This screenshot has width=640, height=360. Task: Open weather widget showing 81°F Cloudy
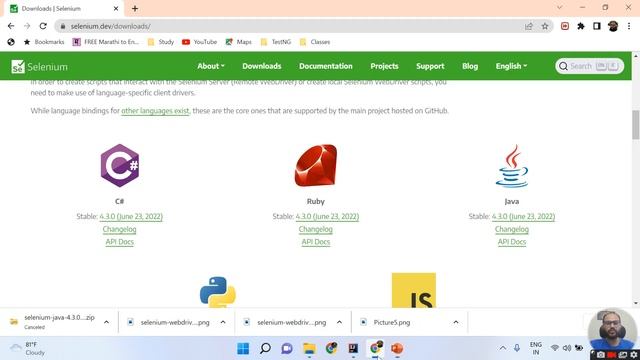[x=28, y=349]
